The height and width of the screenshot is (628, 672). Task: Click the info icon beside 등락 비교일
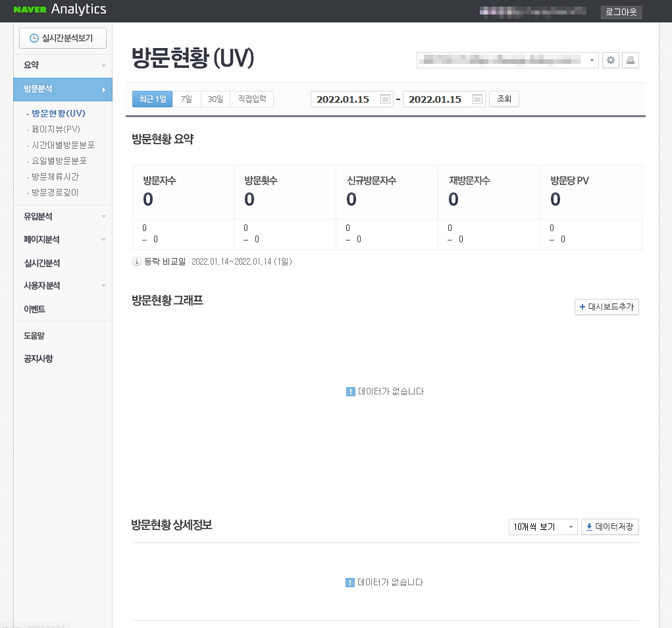[136, 261]
